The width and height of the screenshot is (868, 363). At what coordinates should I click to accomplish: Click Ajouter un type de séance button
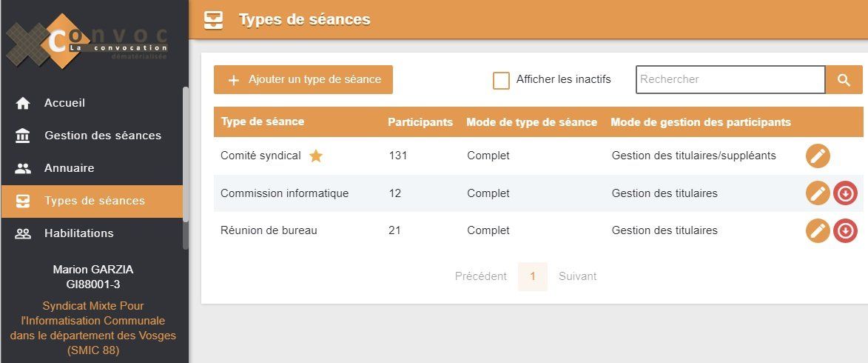[303, 80]
